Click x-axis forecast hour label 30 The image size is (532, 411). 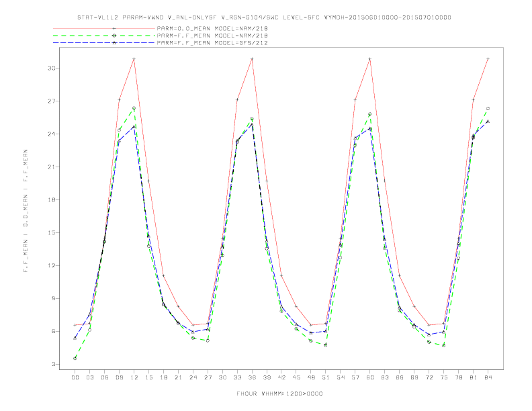[x=222, y=377]
